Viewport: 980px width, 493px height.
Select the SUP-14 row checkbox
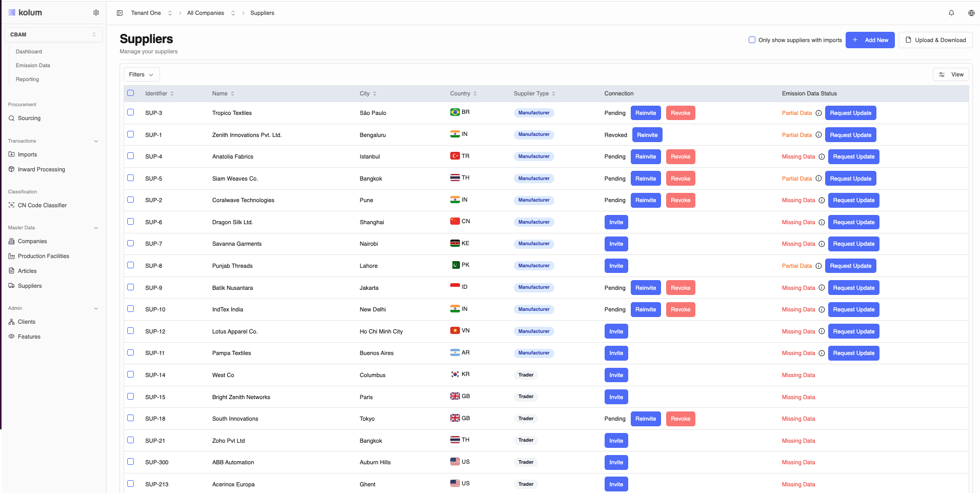[x=131, y=374]
